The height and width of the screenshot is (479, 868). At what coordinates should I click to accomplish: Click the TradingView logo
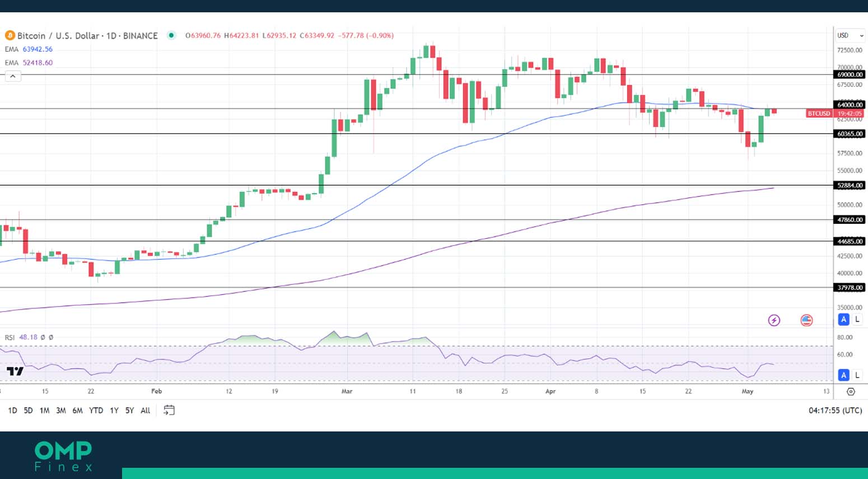pyautogui.click(x=15, y=371)
